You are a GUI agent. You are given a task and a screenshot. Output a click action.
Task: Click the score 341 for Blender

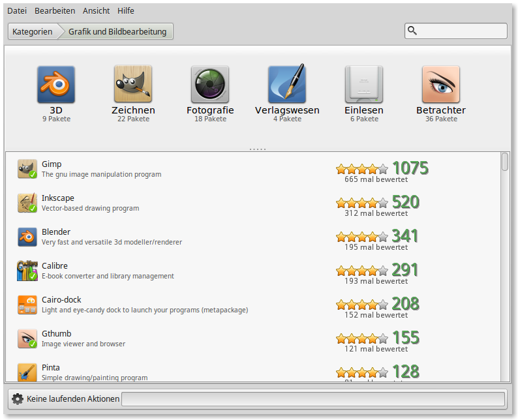[405, 235]
